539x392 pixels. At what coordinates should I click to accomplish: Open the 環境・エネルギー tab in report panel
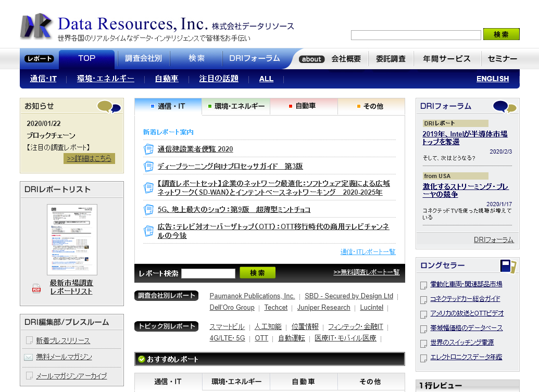235,106
